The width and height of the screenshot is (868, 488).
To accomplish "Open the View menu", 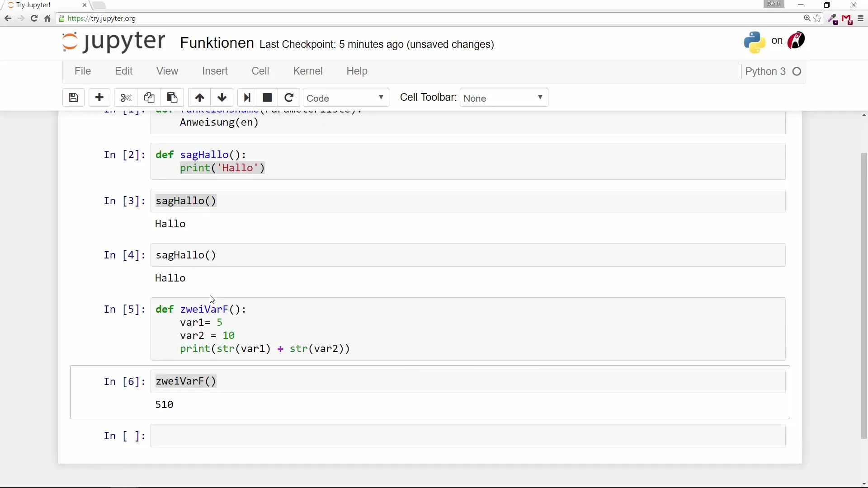I will tap(167, 71).
